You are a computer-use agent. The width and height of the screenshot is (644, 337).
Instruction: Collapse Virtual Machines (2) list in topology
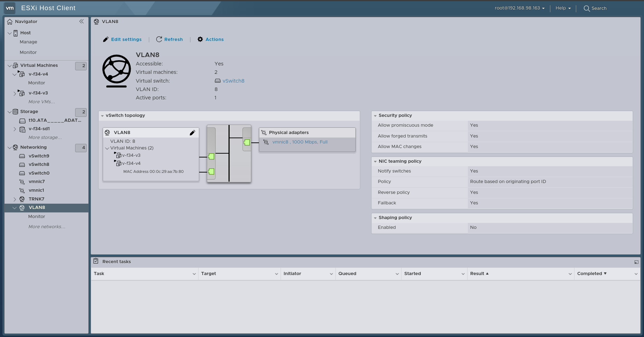pyautogui.click(x=107, y=148)
